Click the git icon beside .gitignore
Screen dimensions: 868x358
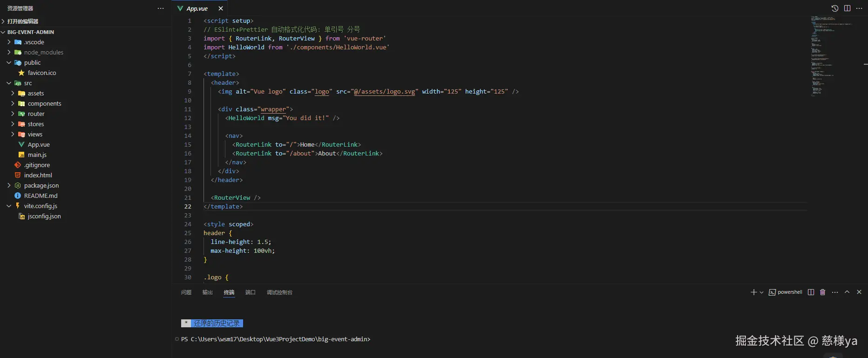click(x=18, y=165)
